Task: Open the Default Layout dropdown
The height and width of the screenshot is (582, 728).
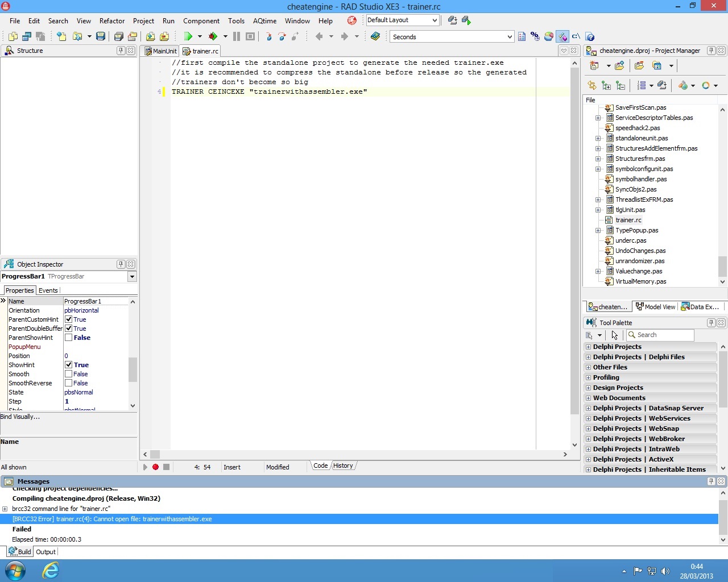Action: (x=435, y=20)
